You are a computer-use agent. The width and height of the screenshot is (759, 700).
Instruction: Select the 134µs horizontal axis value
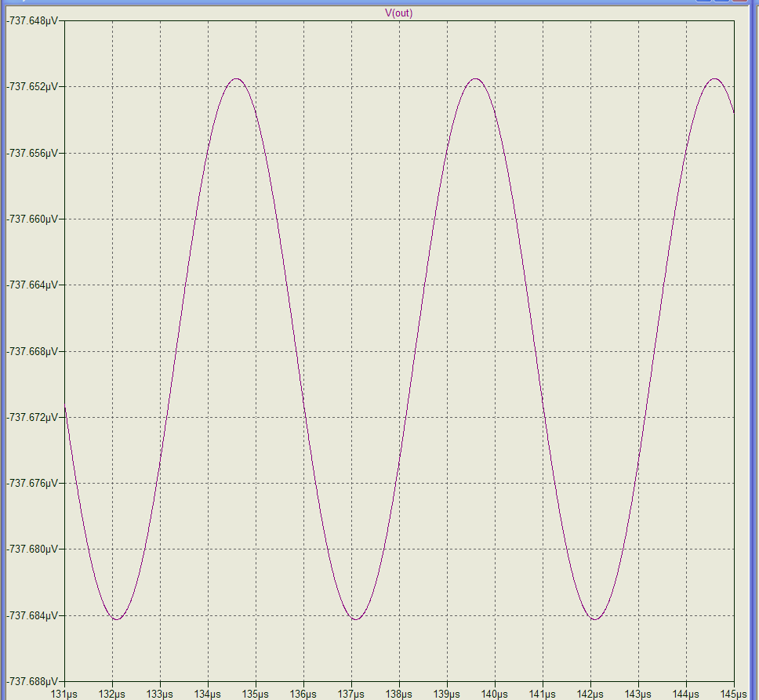208,695
